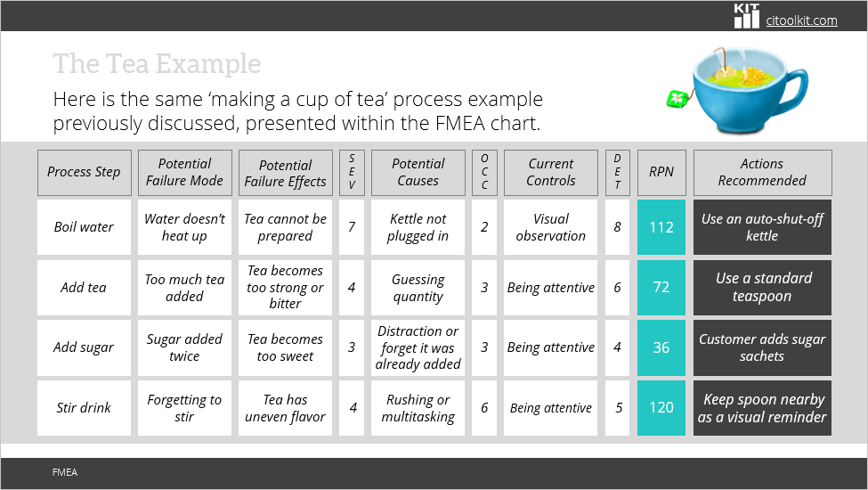
Task: Select 'The Tea Example' slide title
Action: [157, 64]
